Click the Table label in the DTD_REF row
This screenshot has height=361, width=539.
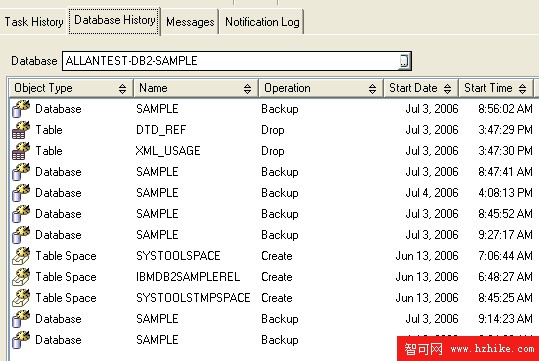[49, 130]
